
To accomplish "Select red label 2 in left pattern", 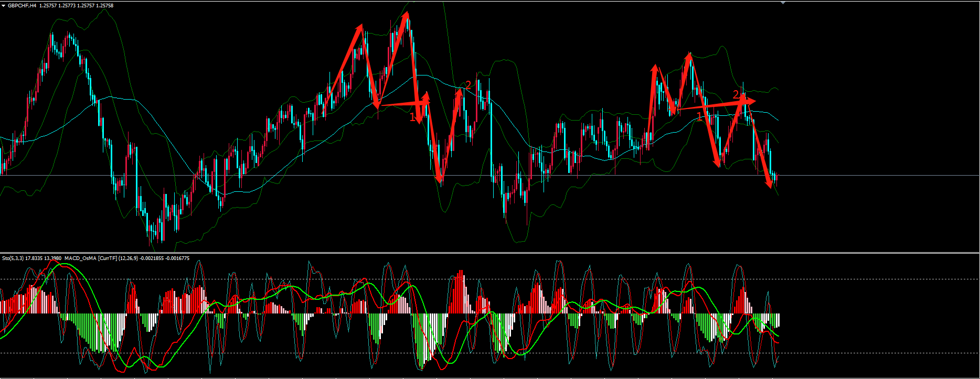I will tap(468, 85).
